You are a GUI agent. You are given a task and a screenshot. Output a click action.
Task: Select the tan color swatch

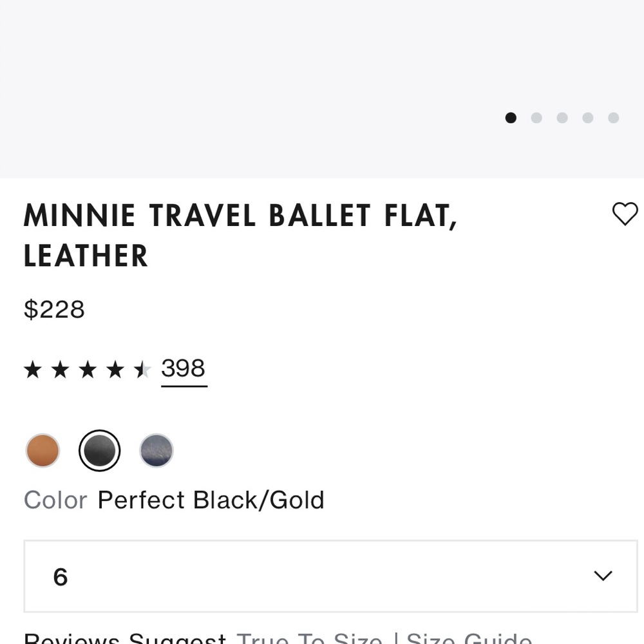coord(43,450)
